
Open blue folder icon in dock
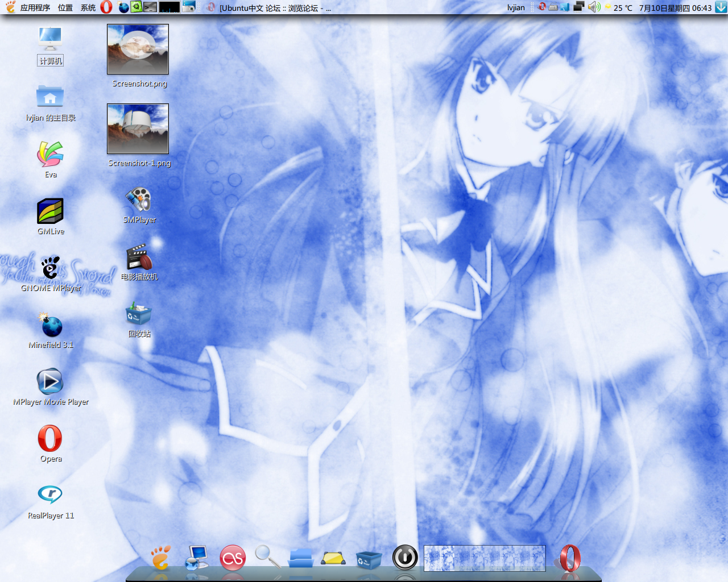301,558
